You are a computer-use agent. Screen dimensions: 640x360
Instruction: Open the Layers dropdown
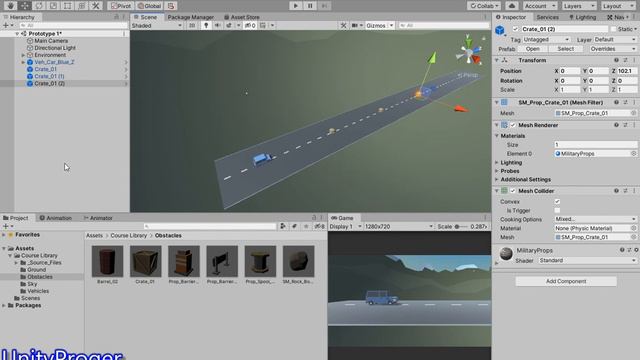pos(579,6)
